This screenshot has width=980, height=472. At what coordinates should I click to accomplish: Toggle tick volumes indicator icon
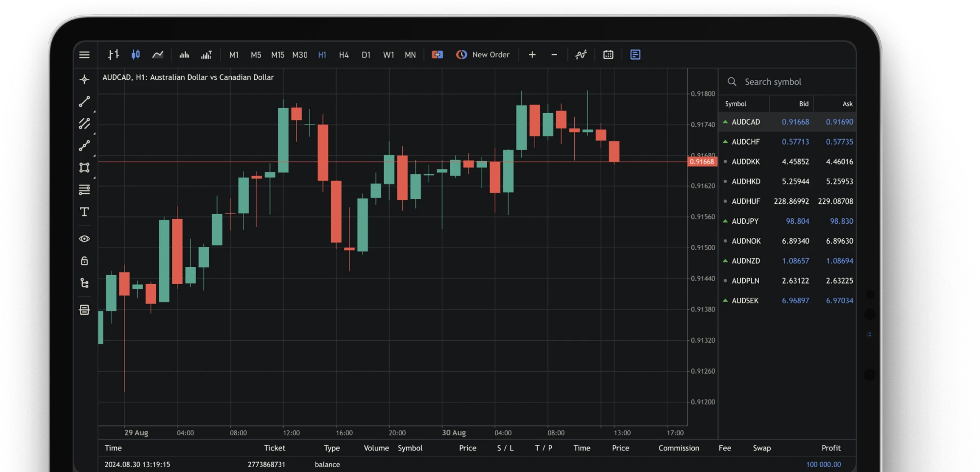pos(184,55)
